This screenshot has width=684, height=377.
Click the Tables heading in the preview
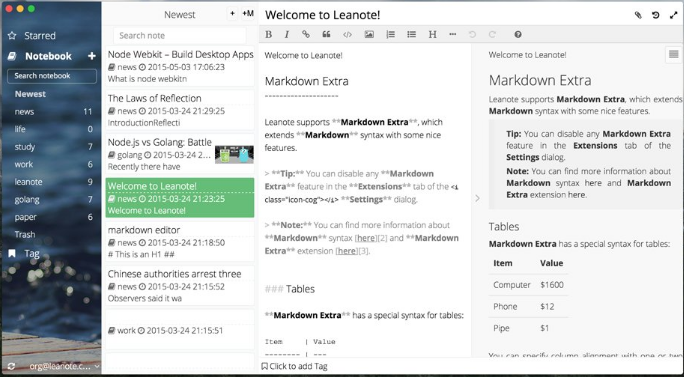click(504, 226)
